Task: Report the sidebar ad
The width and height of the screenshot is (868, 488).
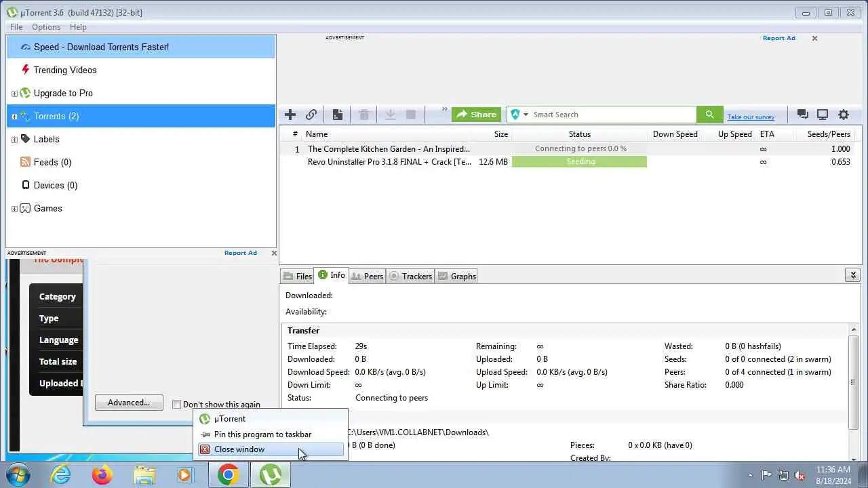Action: click(x=241, y=253)
